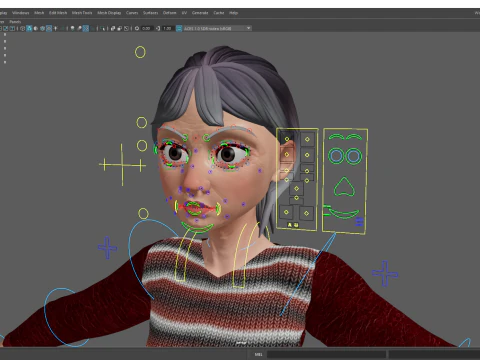
Task: Click the dropdown arrow of view transform
Action: pos(248,28)
